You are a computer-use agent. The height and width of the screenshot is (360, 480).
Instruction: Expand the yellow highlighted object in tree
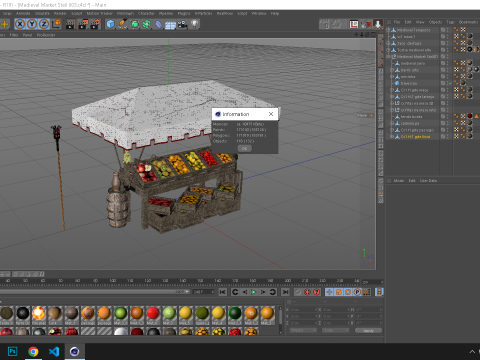point(392,136)
